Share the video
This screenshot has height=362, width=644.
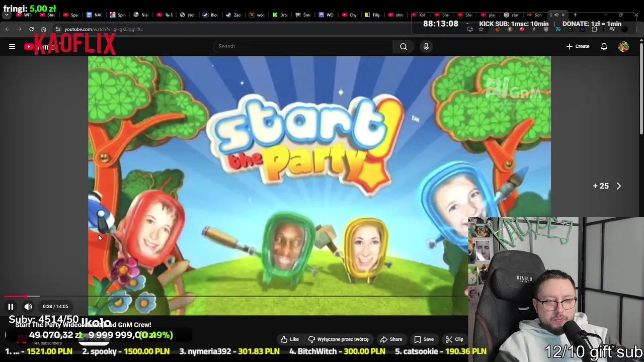point(391,339)
